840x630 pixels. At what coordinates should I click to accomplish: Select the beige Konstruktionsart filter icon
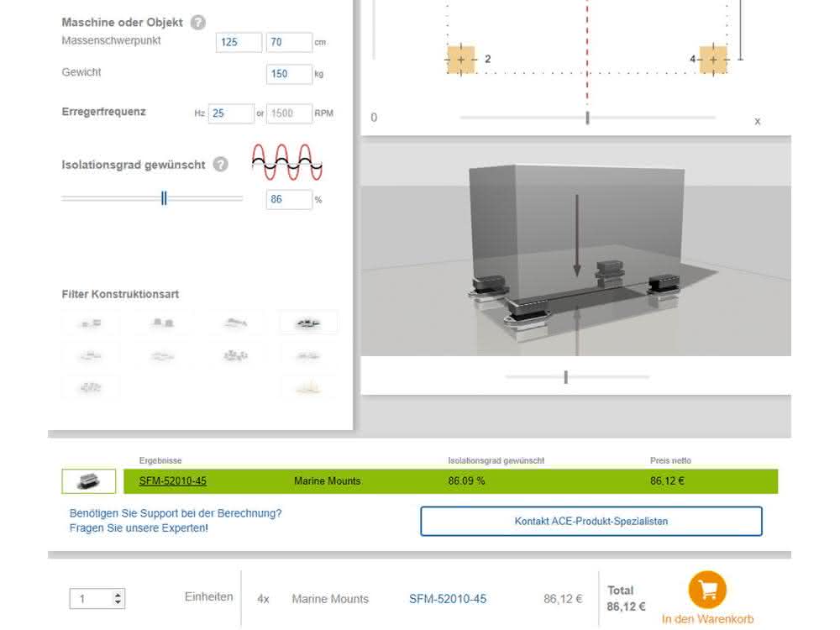[308, 387]
